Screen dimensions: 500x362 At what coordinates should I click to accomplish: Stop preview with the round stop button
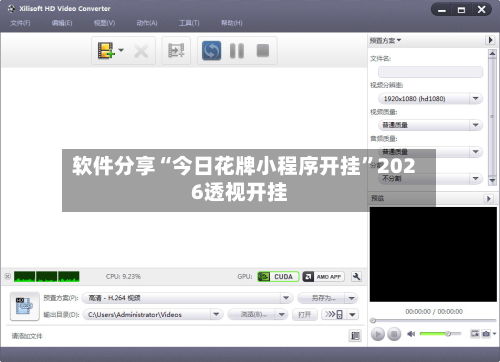pyautogui.click(x=394, y=334)
